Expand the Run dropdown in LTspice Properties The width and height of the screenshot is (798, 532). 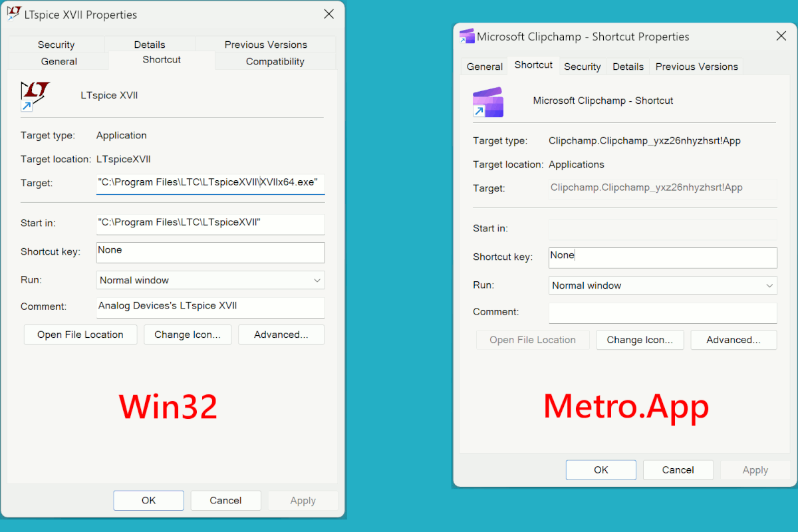tap(210, 280)
